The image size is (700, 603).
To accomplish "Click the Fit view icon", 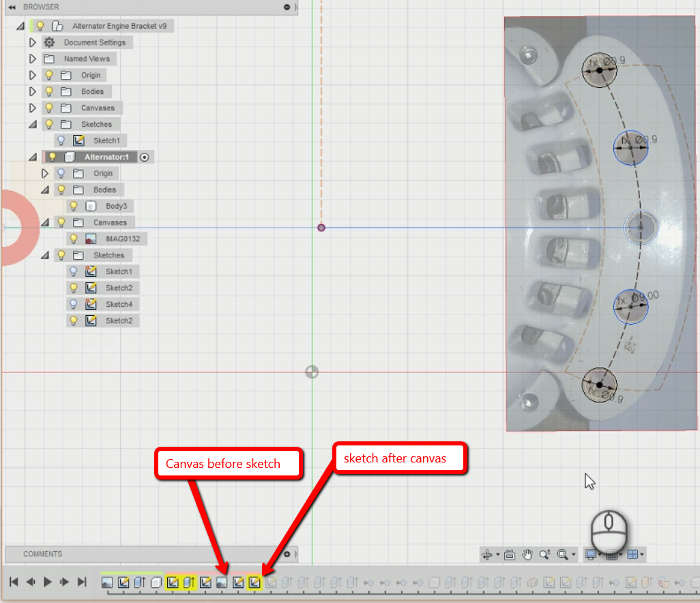I will [x=562, y=555].
